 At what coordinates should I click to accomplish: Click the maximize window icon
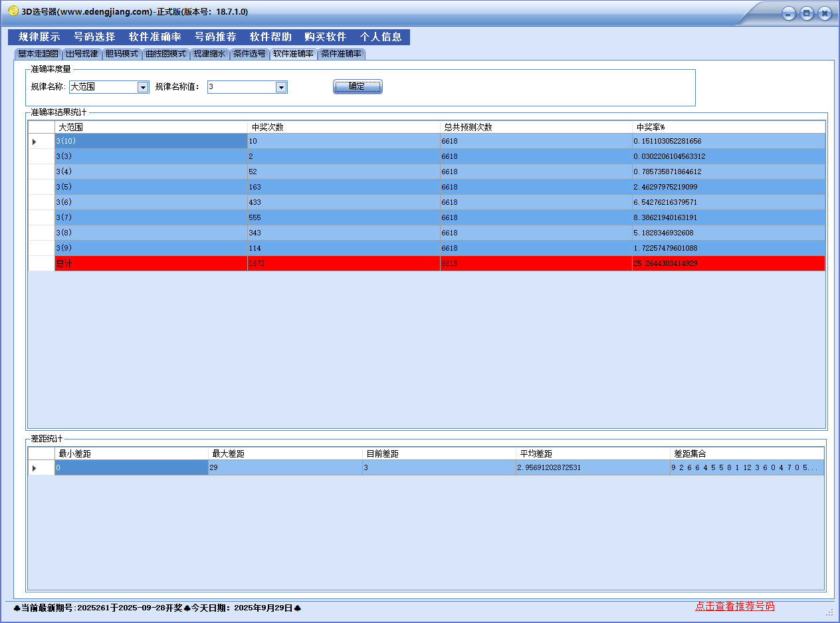coord(807,13)
